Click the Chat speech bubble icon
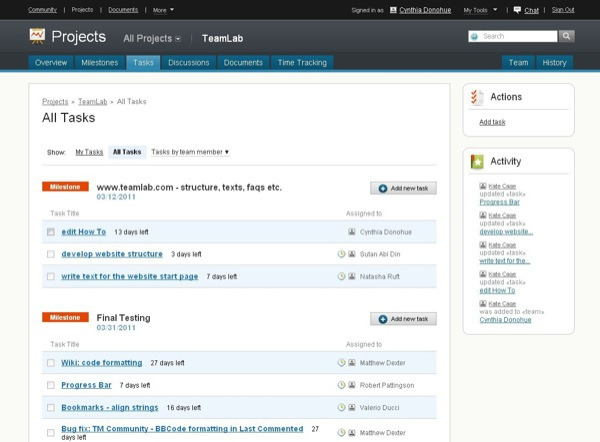Viewport: 600px width, 442px height. [517, 10]
